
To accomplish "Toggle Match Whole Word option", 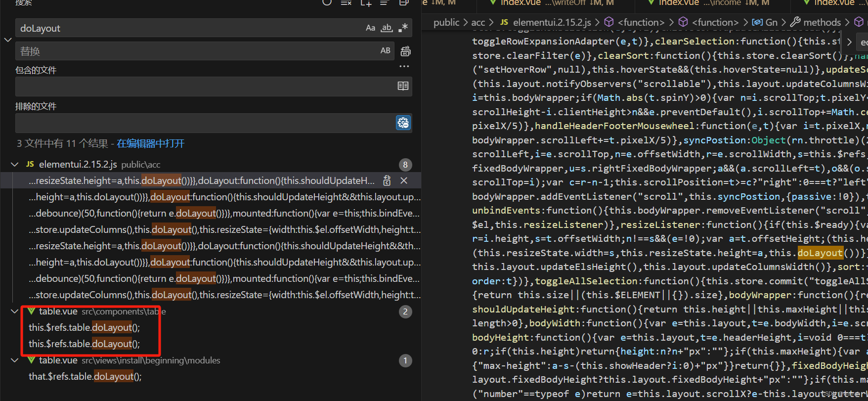I will tap(387, 28).
